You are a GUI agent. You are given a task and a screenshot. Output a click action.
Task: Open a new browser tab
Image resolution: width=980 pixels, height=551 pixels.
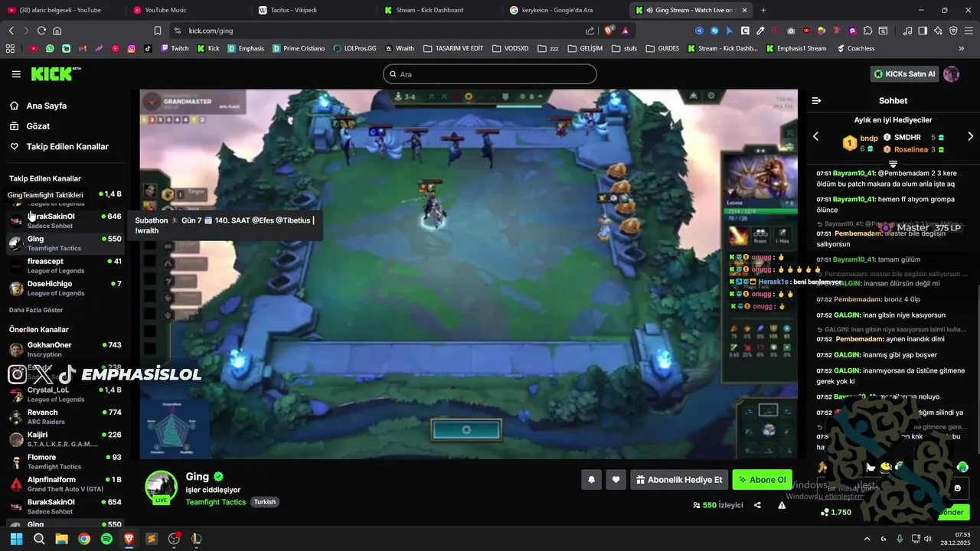[x=763, y=10]
